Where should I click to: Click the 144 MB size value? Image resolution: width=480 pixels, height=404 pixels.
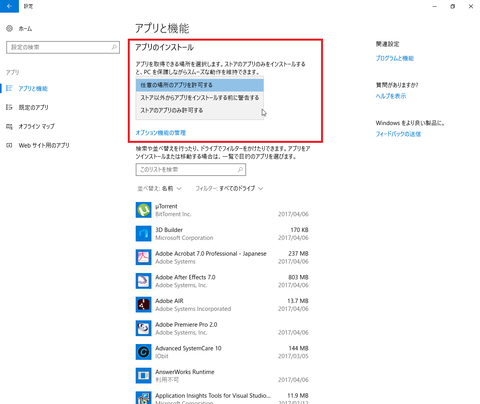(x=298, y=348)
